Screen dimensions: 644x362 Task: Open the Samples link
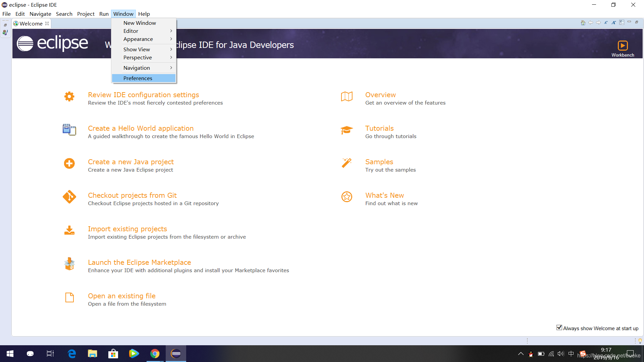(x=379, y=162)
